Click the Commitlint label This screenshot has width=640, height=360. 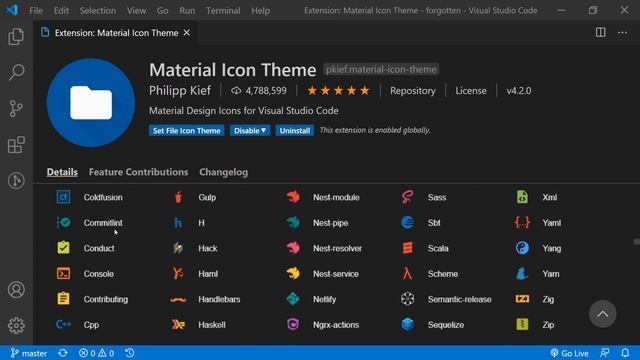103,223
